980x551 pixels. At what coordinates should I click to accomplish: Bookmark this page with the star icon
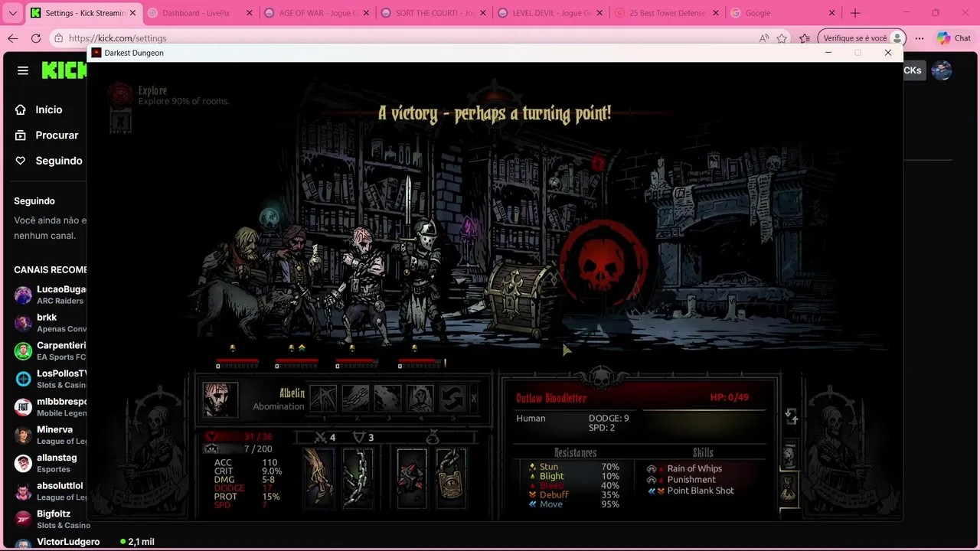[x=782, y=38]
